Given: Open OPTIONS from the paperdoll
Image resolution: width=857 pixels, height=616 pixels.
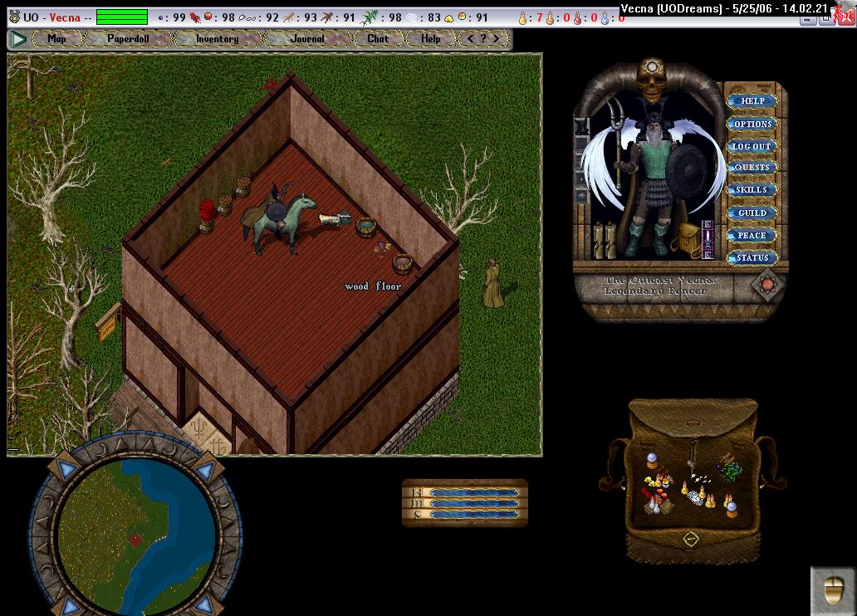Looking at the screenshot, I should (x=752, y=124).
